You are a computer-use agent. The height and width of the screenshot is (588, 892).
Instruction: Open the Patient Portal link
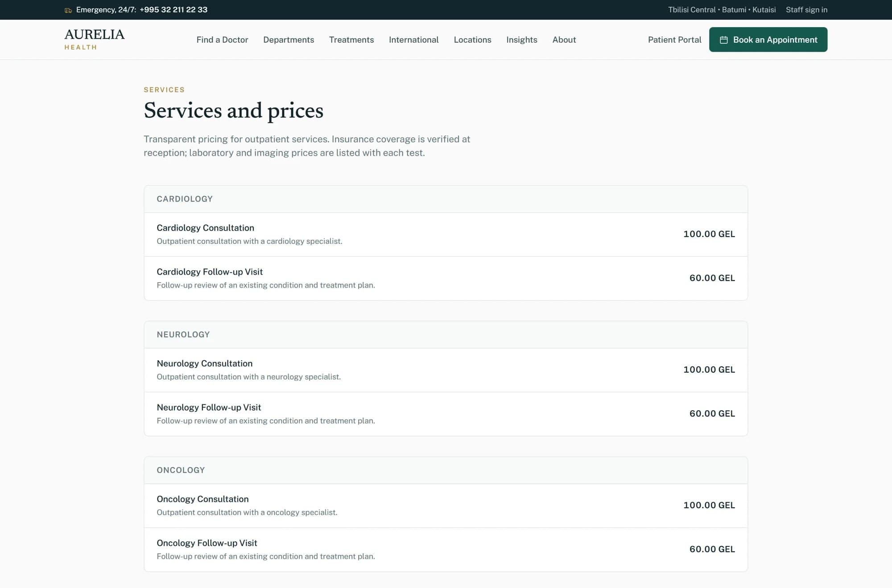pyautogui.click(x=674, y=40)
